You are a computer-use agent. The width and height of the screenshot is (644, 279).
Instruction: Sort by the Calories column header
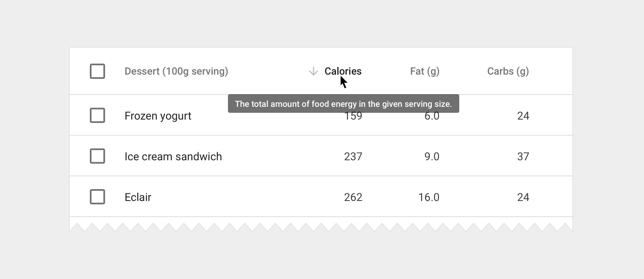click(343, 71)
